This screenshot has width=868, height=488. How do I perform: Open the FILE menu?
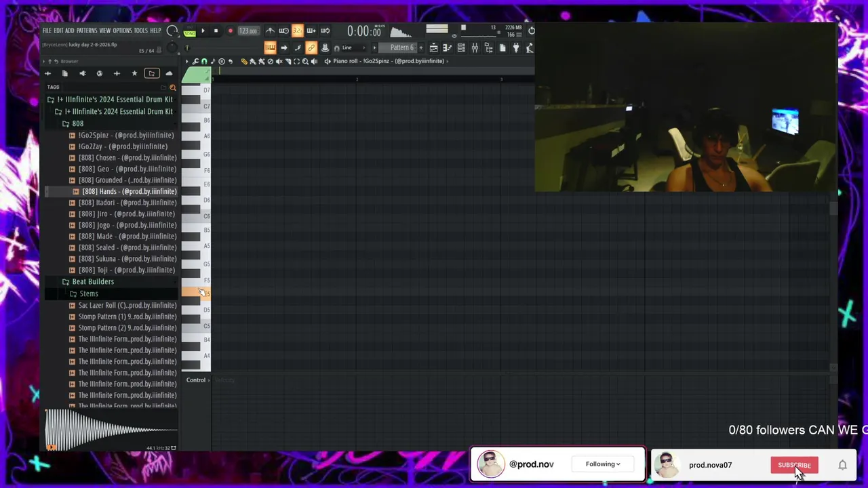click(47, 31)
